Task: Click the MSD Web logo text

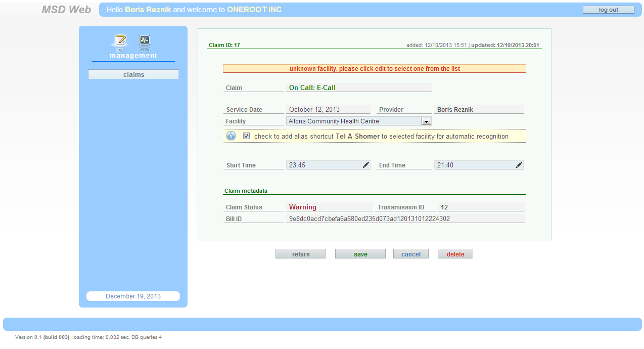Action: tap(66, 10)
